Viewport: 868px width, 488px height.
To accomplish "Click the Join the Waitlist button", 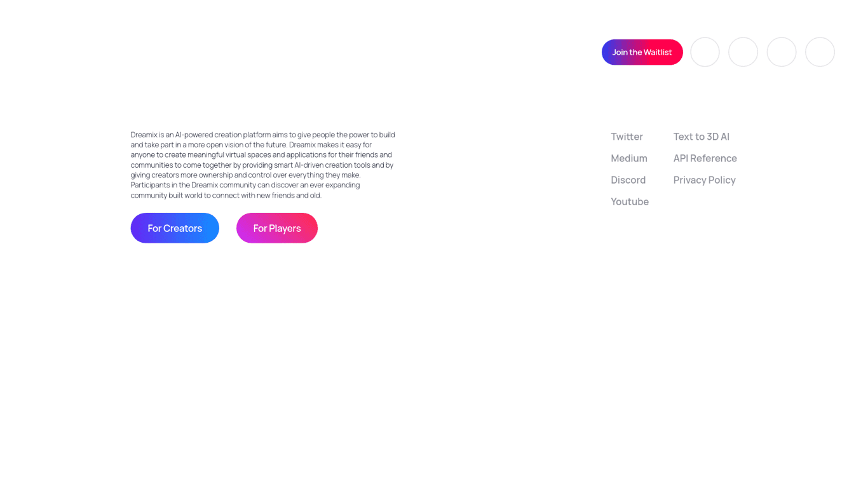I will (642, 52).
